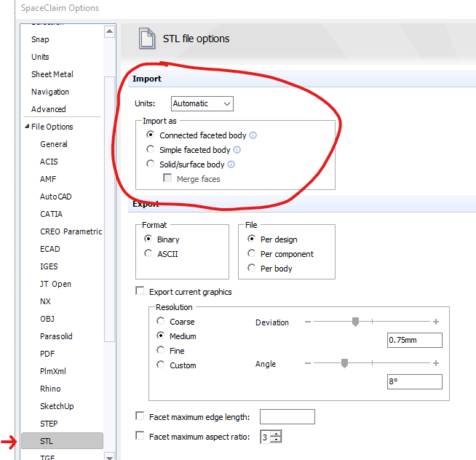
Task: Select Solid/surface body import option
Action: click(x=150, y=163)
